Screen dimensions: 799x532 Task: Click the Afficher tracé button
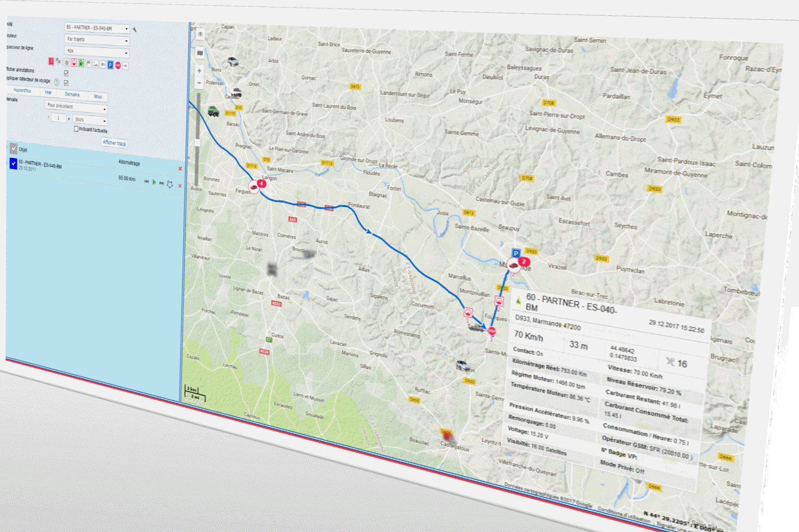(114, 143)
